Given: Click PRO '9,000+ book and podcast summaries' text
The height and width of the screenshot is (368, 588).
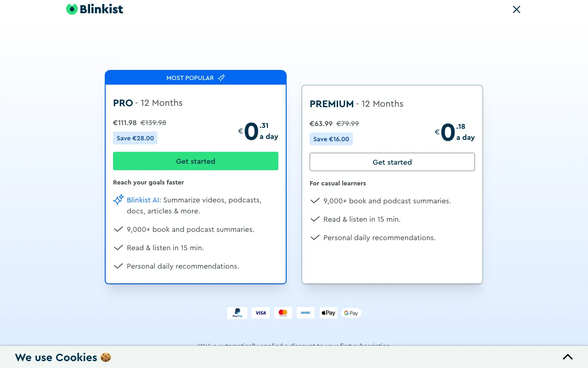Looking at the screenshot, I should pyautogui.click(x=191, y=230).
